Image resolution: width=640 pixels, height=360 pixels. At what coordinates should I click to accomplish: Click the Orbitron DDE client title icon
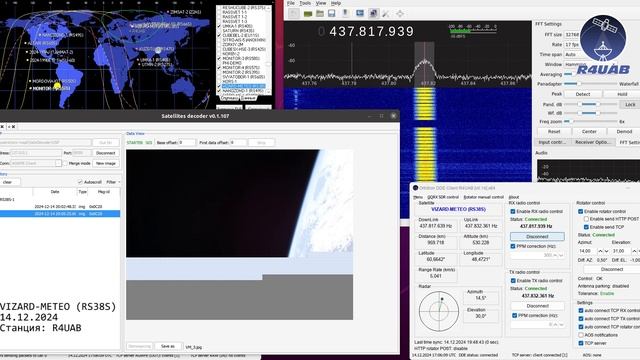pyautogui.click(x=416, y=188)
